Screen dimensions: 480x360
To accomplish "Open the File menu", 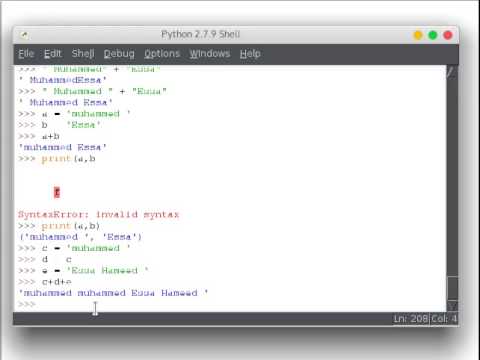I will point(26,54).
